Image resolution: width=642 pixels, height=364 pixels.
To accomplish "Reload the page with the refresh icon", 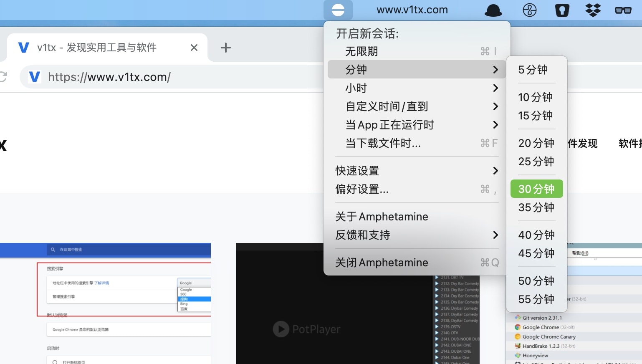I will click(x=3, y=77).
